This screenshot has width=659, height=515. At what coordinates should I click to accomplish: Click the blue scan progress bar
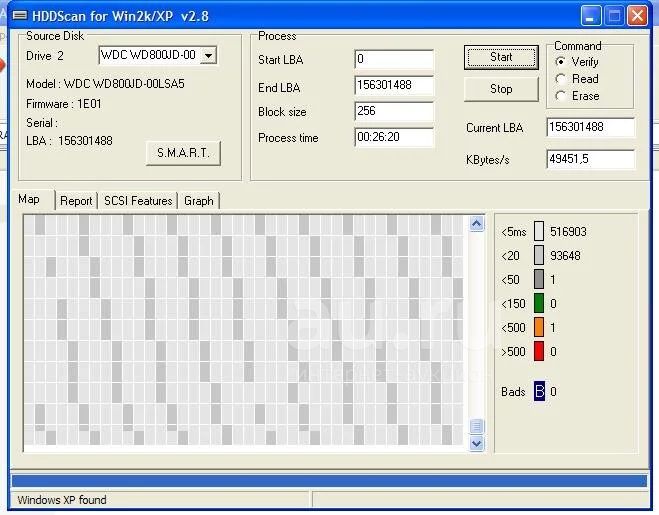[329, 481]
